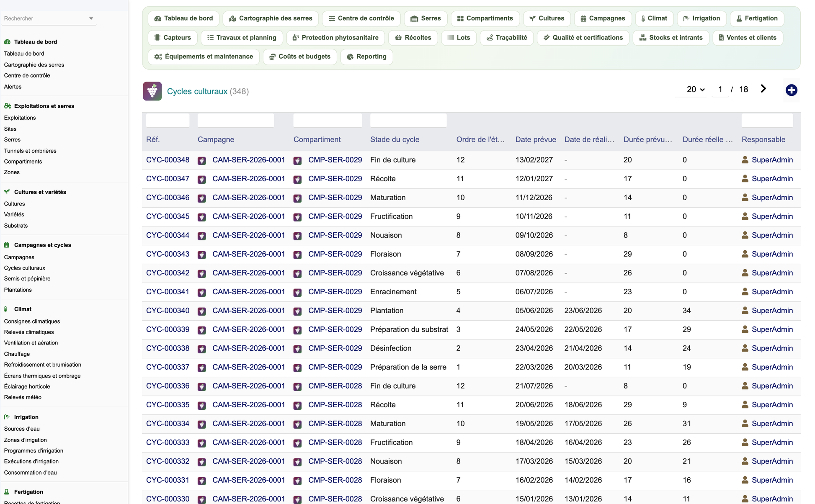This screenshot has width=815, height=504.
Task: Open CMP-SER-0029 link in row CYC-000343
Action: tap(335, 254)
